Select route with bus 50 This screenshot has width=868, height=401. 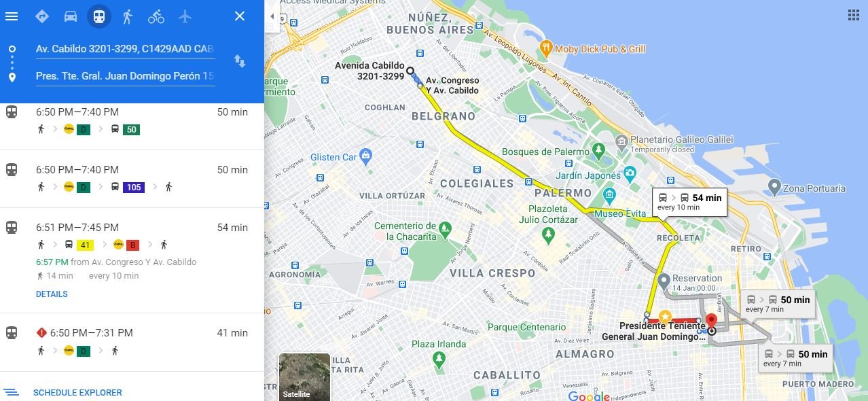click(132, 121)
